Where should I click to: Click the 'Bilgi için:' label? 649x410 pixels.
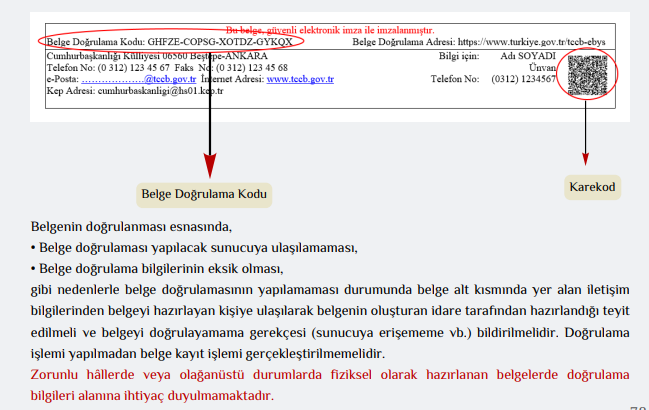459,56
